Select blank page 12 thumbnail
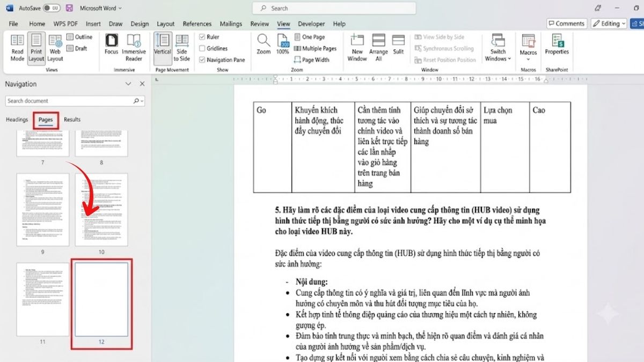 101,299
